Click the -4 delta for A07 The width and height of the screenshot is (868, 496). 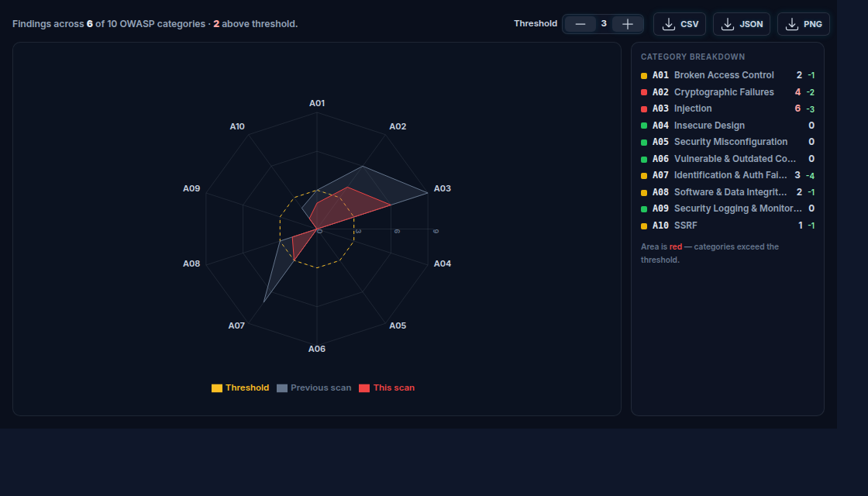[811, 175]
